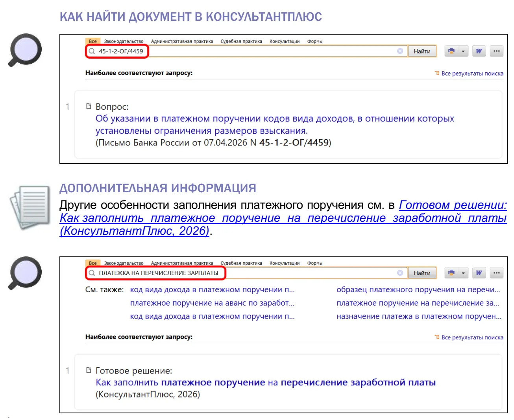The height and width of the screenshot is (420, 514).
Task: Click the heading КАК НАЙТИ ДОКУМЕНТ В КОНСУЛЬТАНТПЛЮС
Action: coord(191,17)
